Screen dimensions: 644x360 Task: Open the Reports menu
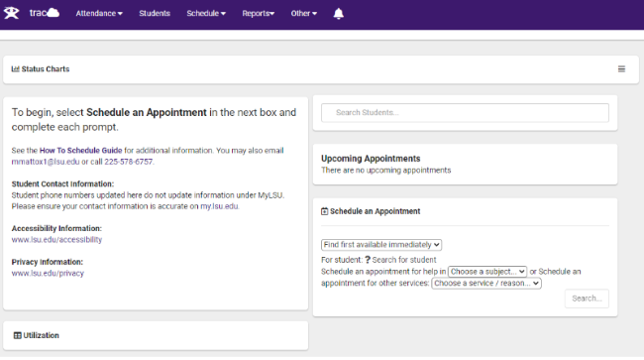pyautogui.click(x=258, y=13)
